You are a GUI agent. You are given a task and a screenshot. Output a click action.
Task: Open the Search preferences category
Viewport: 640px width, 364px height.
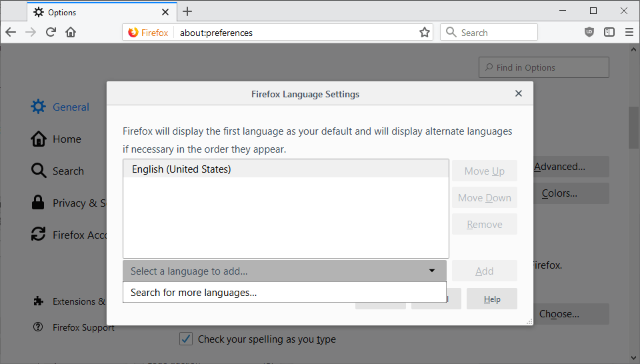point(57,171)
